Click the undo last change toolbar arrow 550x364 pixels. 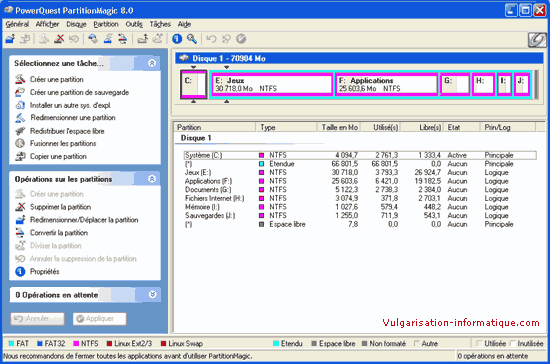211,39
